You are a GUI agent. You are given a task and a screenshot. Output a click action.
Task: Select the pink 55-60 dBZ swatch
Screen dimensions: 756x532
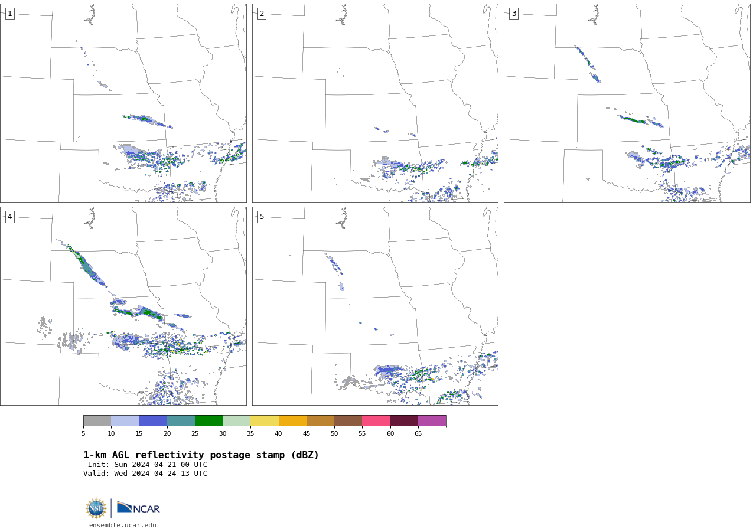(x=376, y=421)
